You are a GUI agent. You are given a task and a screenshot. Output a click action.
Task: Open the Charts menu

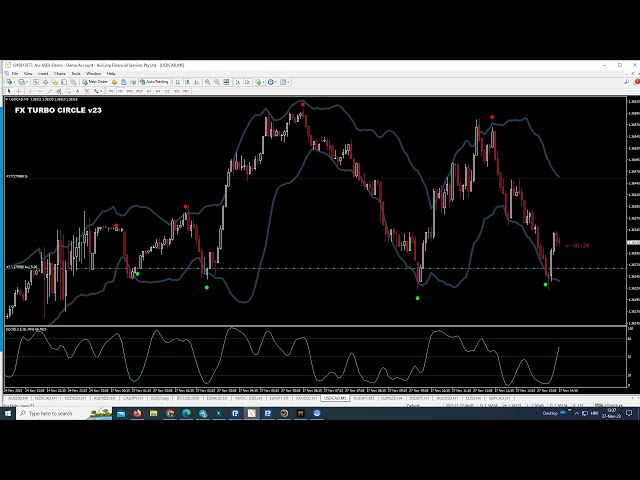[59, 73]
